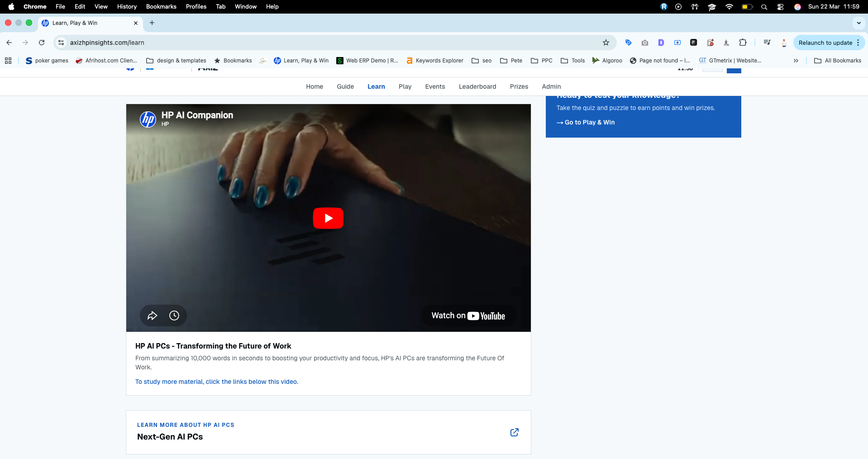
Task: Reload the current page
Action: pos(42,43)
